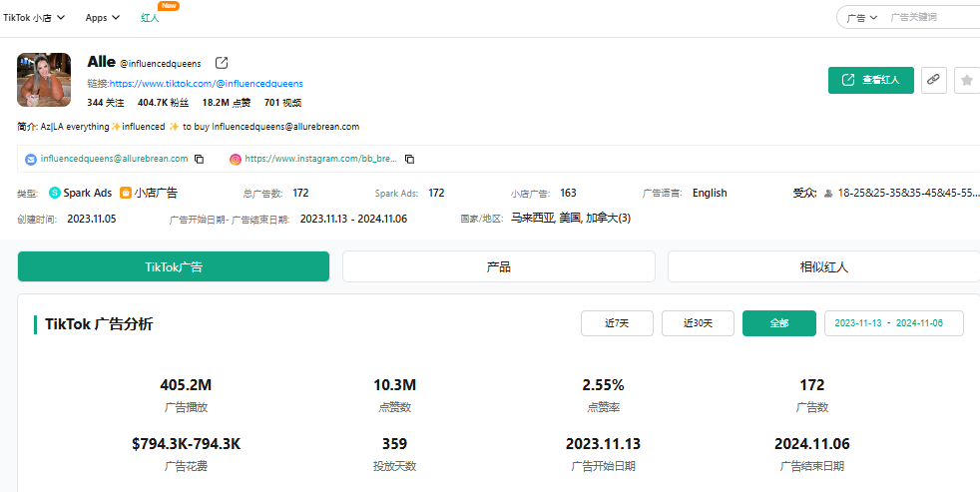
Task: Click the 701 视频 video count
Action: [282, 103]
